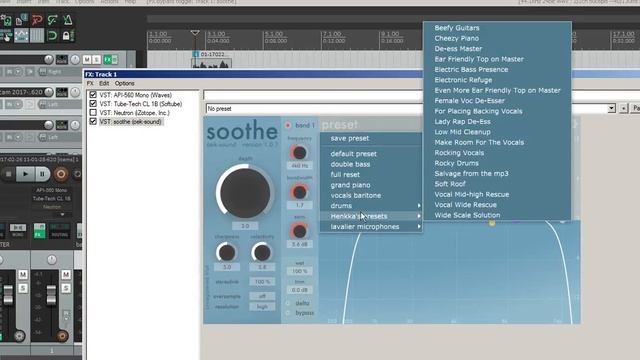Click route button on cam 2017 track
Screen dimensions: 640x360
62,92
